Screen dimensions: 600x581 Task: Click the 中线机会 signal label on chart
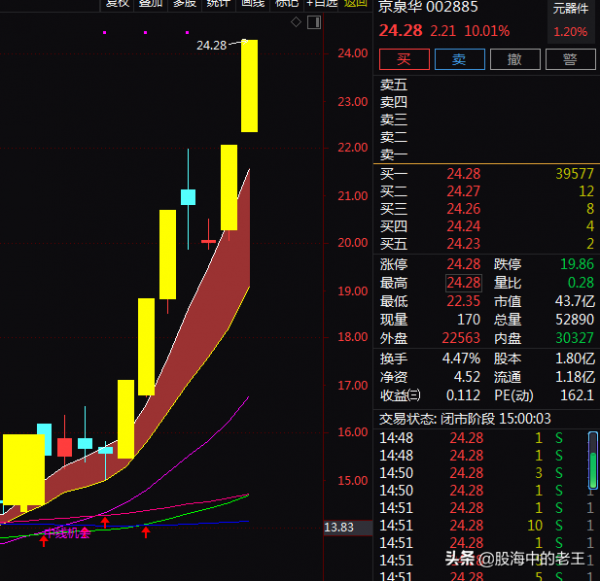coord(65,533)
